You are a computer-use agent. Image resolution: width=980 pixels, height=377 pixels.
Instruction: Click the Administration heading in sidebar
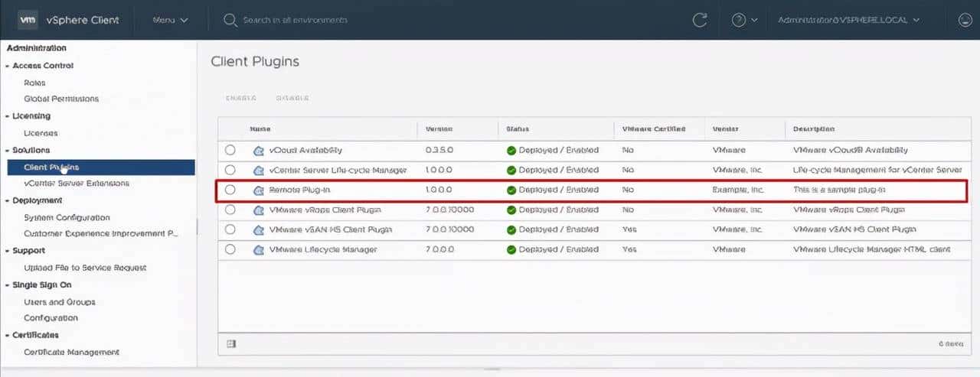tap(36, 48)
